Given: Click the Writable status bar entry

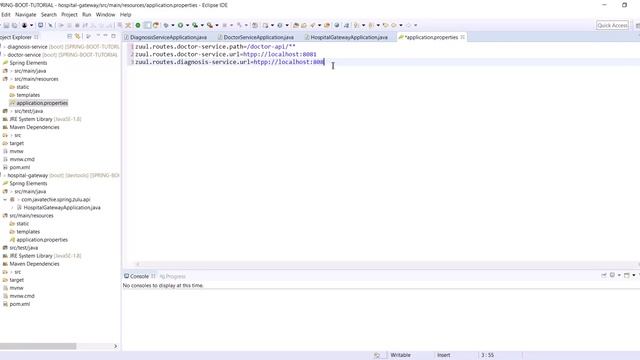Looking at the screenshot, I should tap(400, 355).
